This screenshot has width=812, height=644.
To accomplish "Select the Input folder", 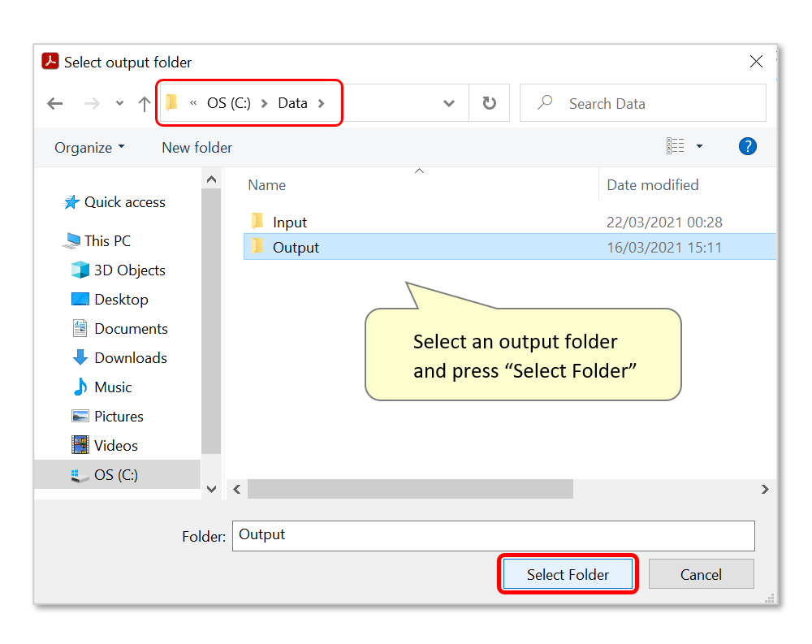I will 290,223.
